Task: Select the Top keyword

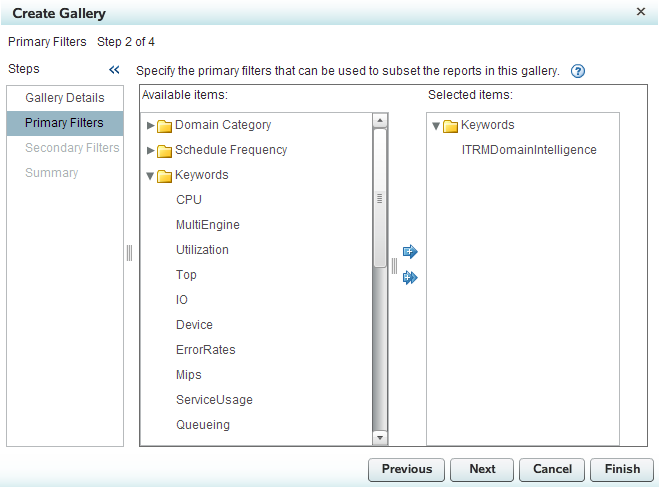Action: (x=186, y=275)
